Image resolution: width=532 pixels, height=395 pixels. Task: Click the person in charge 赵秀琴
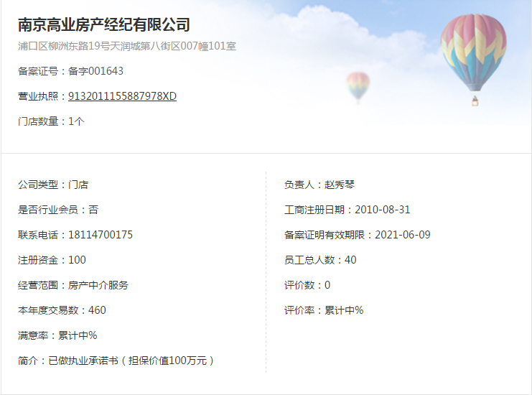coord(340,185)
